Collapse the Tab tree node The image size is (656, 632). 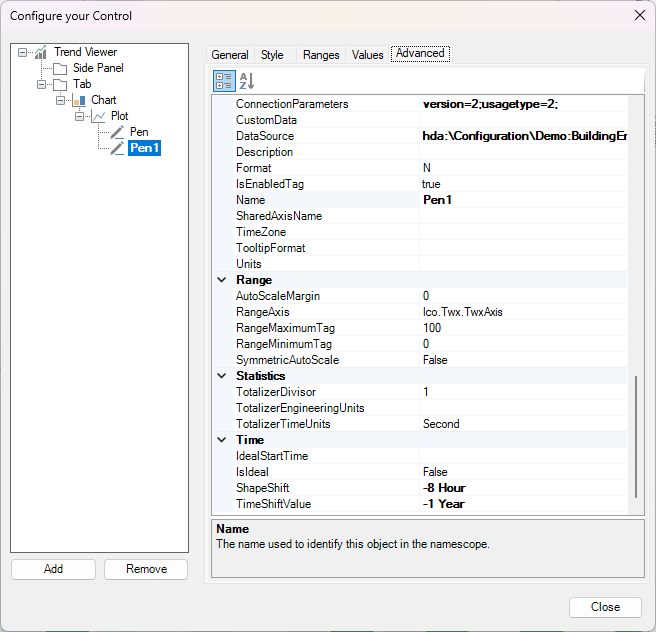[x=41, y=84]
